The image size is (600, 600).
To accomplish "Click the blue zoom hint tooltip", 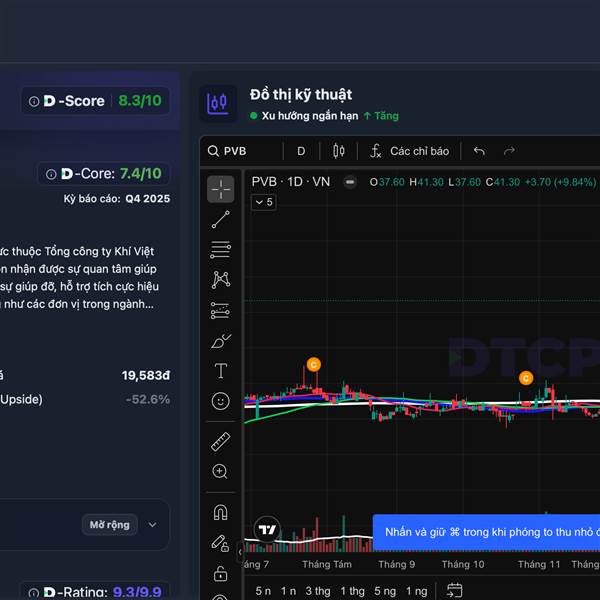I will click(x=486, y=532).
